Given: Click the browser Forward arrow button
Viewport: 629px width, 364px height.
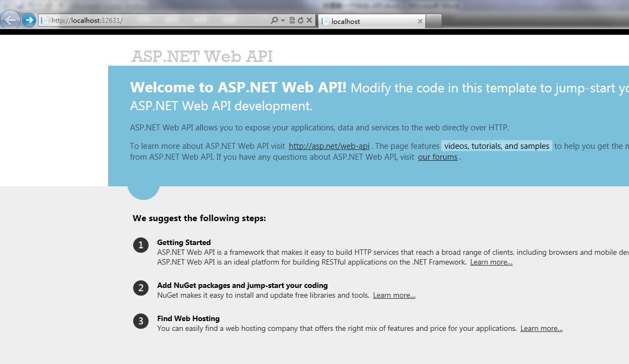Looking at the screenshot, I should click(x=29, y=20).
